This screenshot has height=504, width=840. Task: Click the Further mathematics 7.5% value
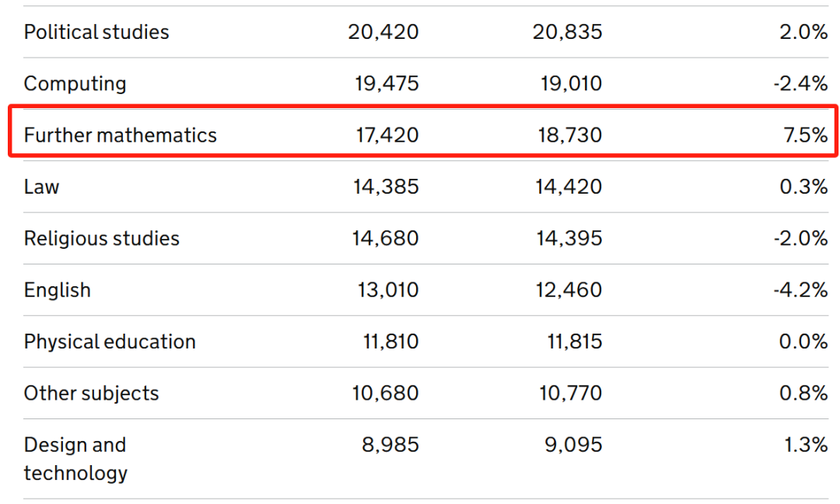(x=806, y=135)
